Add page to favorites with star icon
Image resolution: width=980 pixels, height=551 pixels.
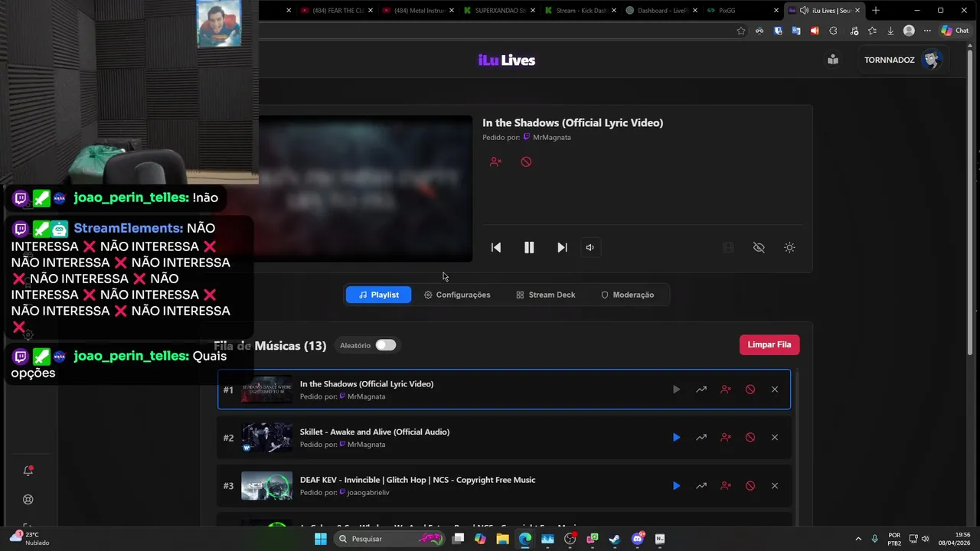[741, 31]
